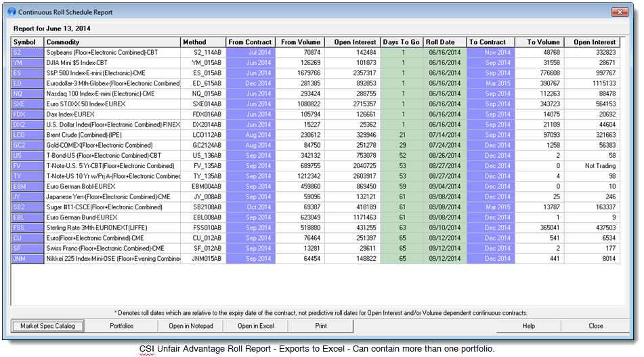Click days to go value 29
Viewport: 644px width, 357px height.
pos(402,145)
